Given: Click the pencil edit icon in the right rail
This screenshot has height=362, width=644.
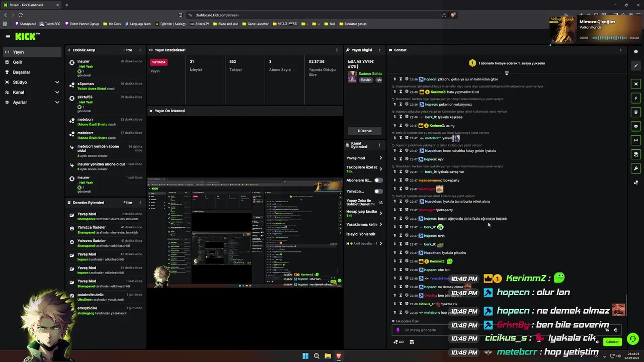Looking at the screenshot, I should pyautogui.click(x=636, y=66).
